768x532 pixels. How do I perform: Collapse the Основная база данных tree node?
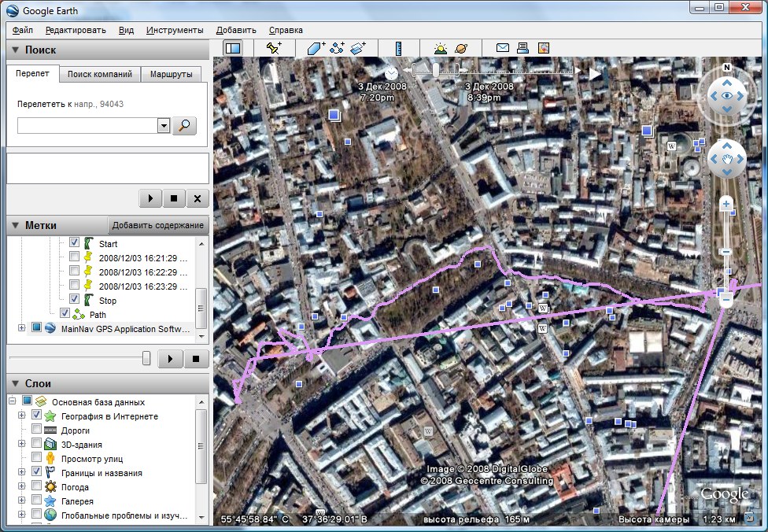point(13,401)
